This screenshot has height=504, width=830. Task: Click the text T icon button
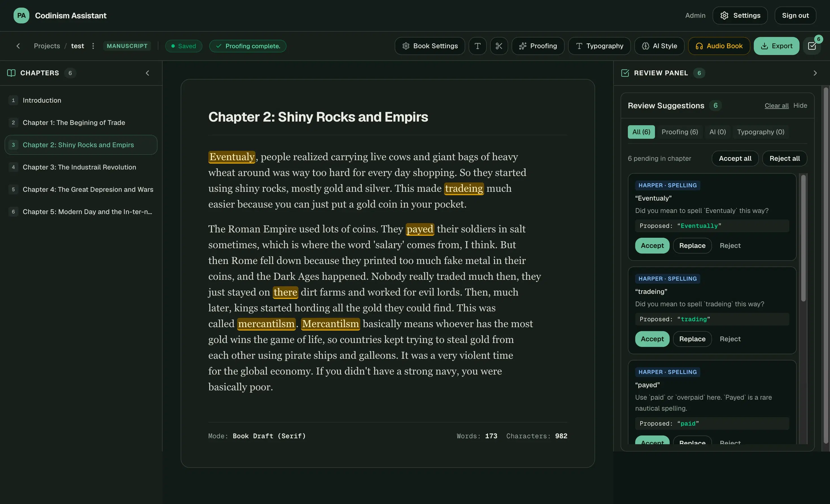click(x=477, y=46)
